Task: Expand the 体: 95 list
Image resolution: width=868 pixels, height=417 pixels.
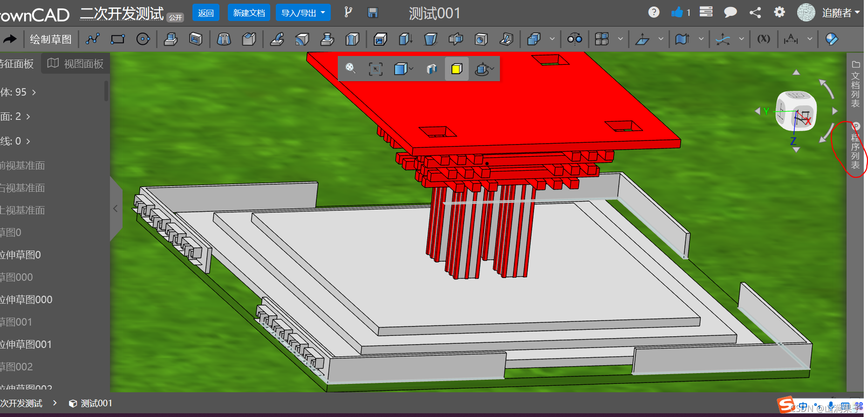Action: pos(19,92)
